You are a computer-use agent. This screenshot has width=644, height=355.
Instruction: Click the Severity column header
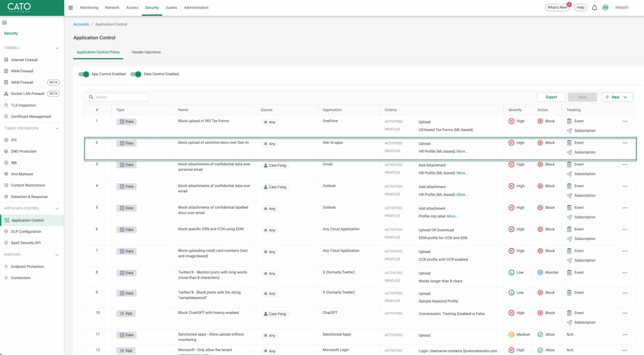(x=515, y=110)
